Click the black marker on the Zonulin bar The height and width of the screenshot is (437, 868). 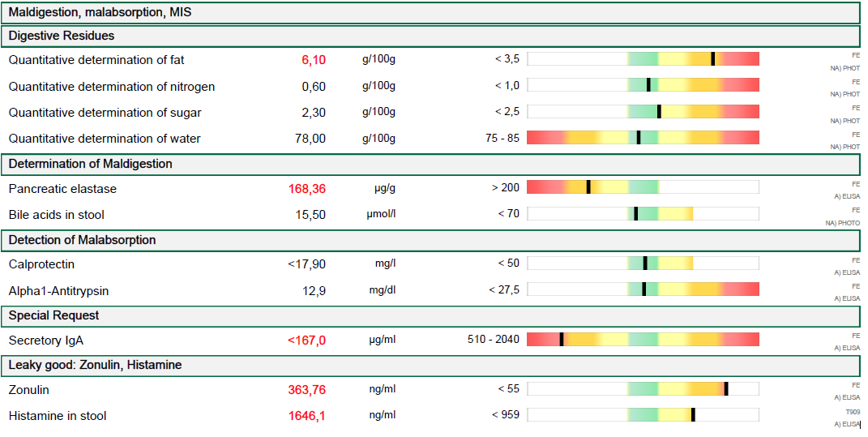click(x=726, y=389)
